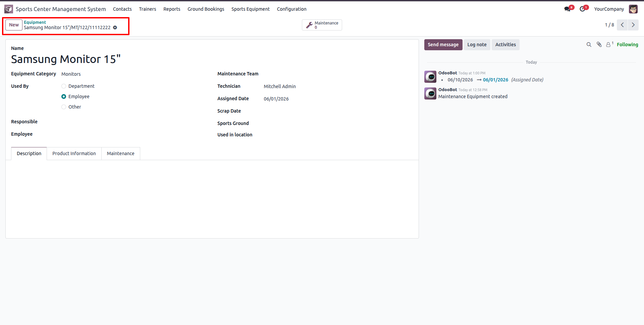Click the Equipment breadcrumb link
Screen dimensions: 644x325
click(x=35, y=22)
